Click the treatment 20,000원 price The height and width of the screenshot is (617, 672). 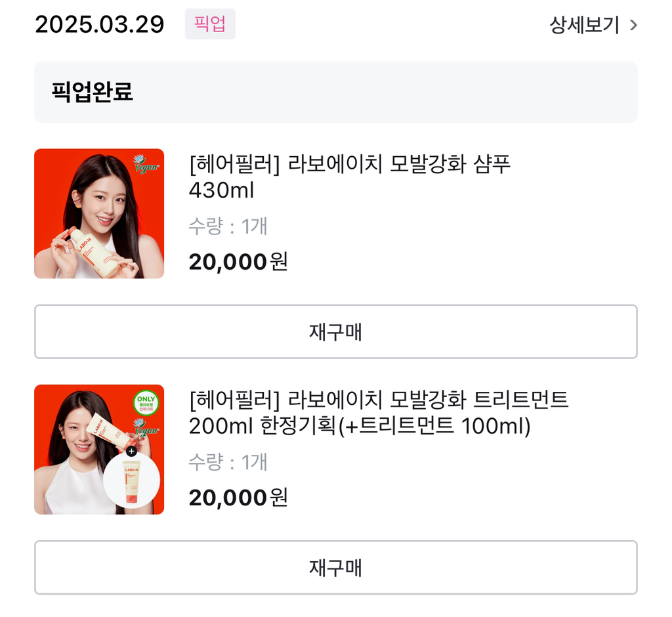pos(238,498)
